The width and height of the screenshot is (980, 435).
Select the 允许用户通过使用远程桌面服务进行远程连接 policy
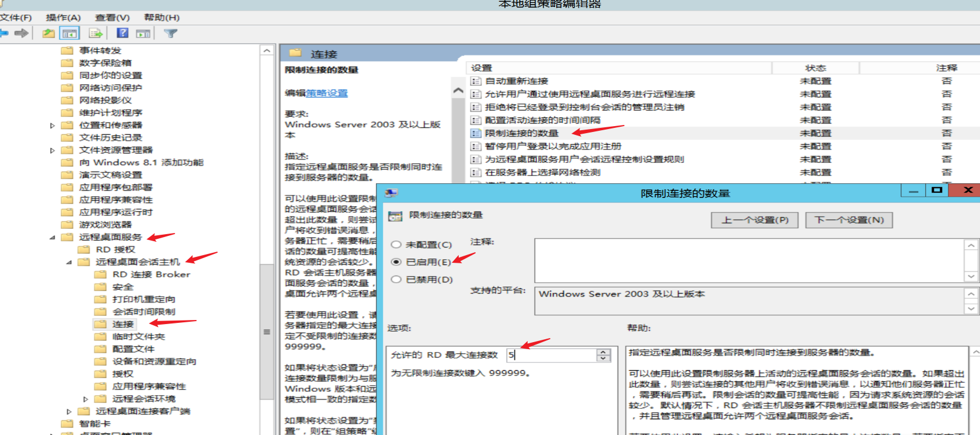(724, 94)
